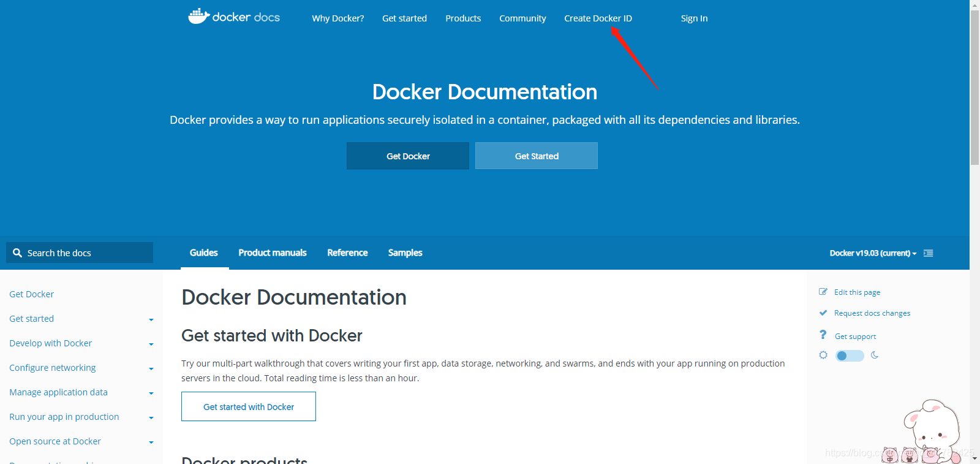
Task: Open the Reference tab
Action: (347, 253)
